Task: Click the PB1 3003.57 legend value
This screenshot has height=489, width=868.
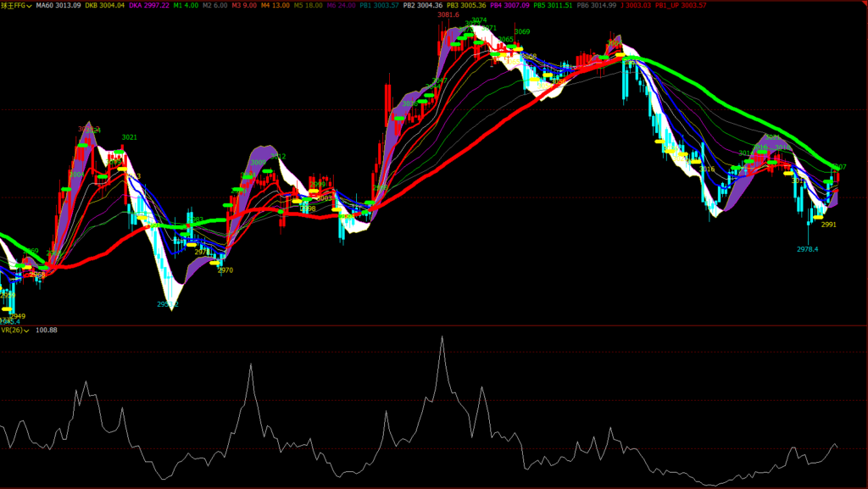Action: (x=379, y=5)
